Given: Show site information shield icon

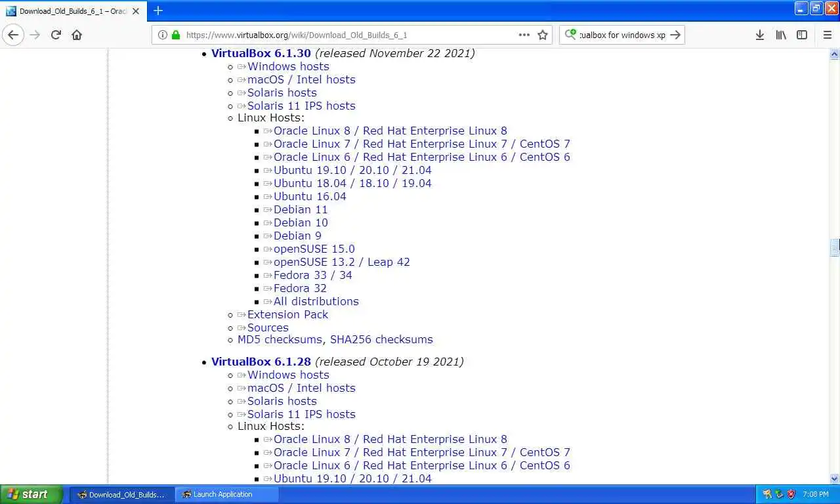Looking at the screenshot, I should pos(162,35).
